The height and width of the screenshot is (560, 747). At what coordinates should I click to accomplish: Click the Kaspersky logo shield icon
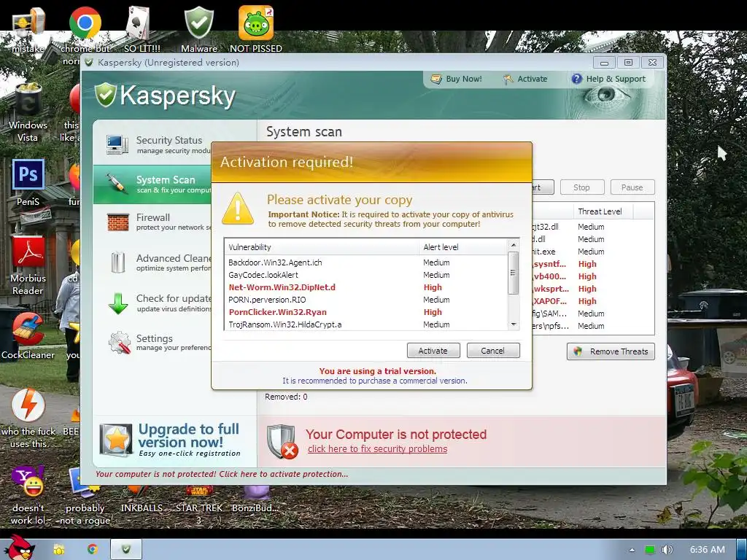click(x=105, y=94)
